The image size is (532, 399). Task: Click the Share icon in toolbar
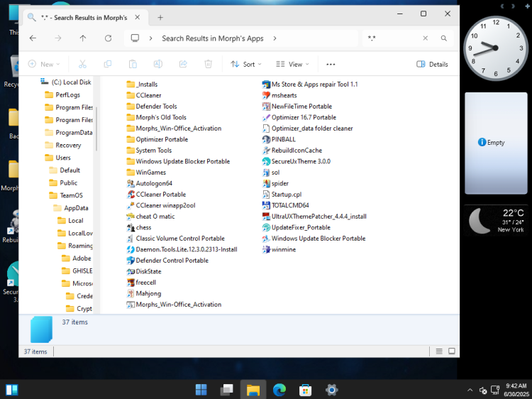[183, 64]
